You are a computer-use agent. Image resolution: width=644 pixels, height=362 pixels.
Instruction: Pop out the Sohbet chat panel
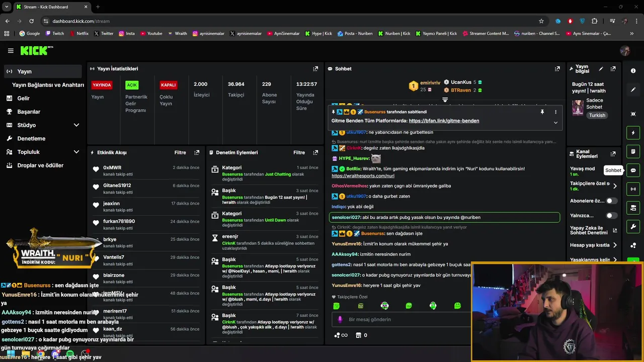[557, 69]
